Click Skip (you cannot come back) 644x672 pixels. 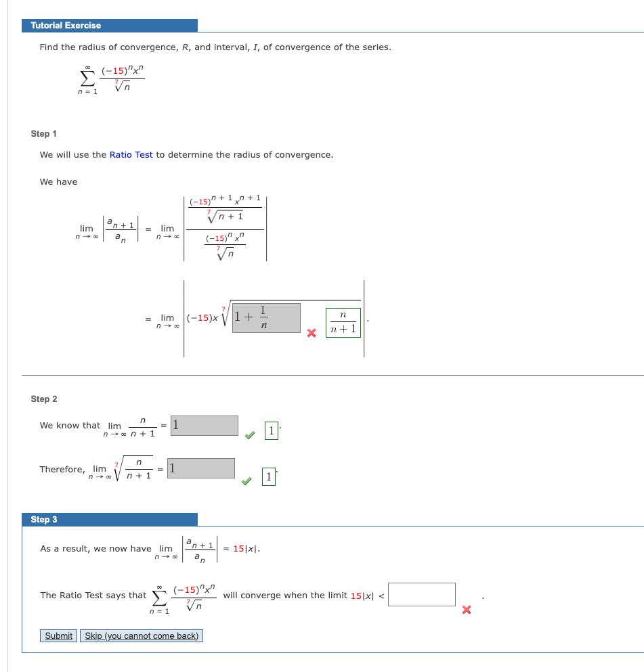[141, 635]
